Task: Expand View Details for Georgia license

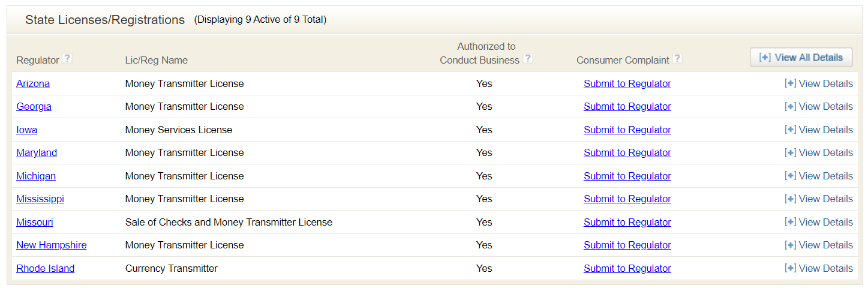Action: click(x=818, y=106)
